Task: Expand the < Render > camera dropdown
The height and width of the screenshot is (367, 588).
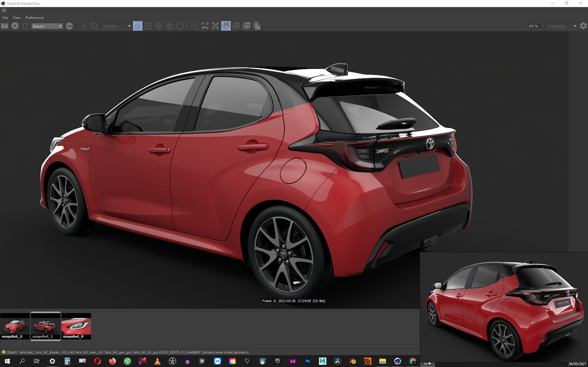Action: (x=116, y=26)
